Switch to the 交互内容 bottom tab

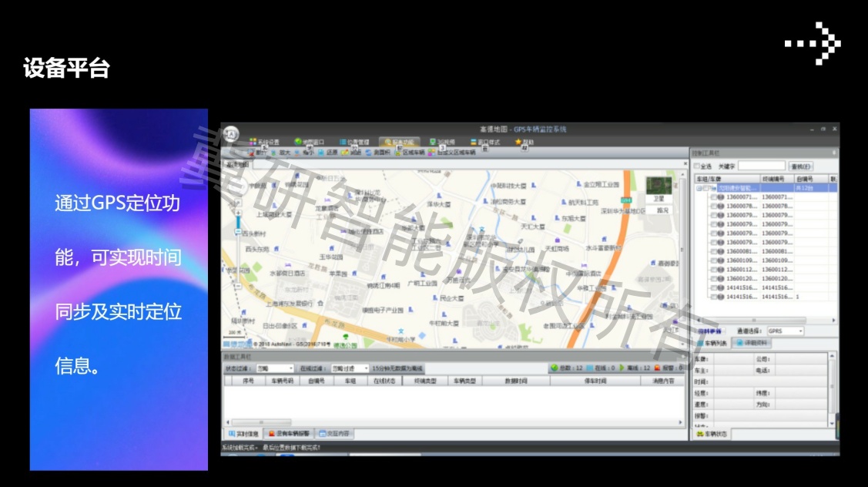click(334, 434)
